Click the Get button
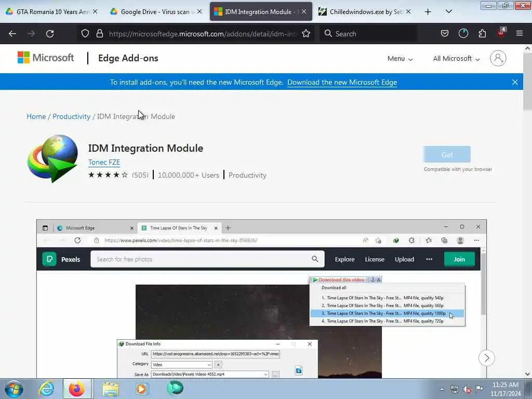 pyautogui.click(x=447, y=155)
